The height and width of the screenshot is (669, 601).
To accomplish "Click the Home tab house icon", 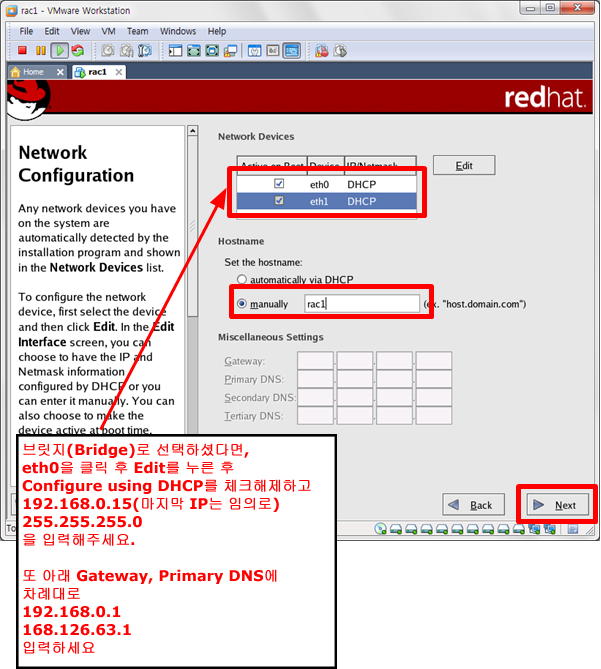I will [x=15, y=72].
